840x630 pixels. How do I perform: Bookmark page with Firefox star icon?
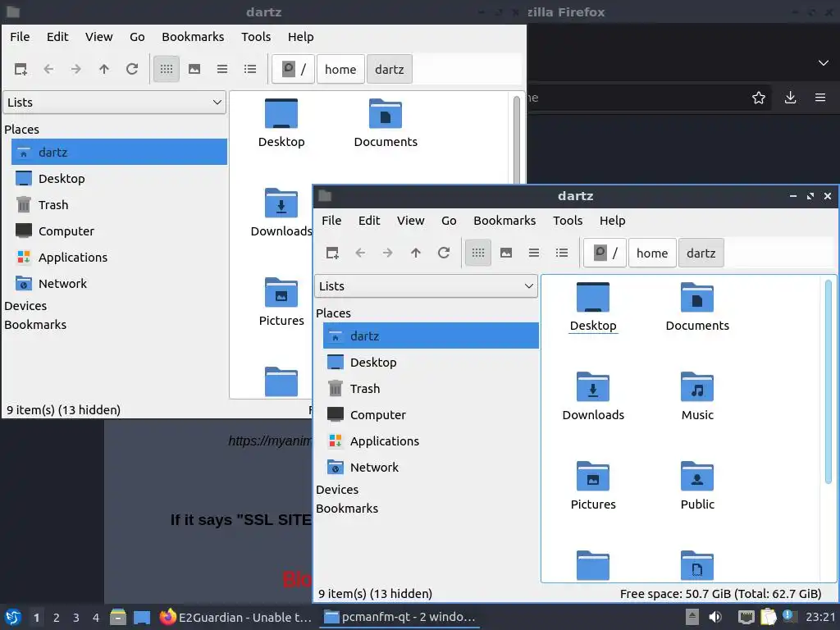tap(759, 98)
